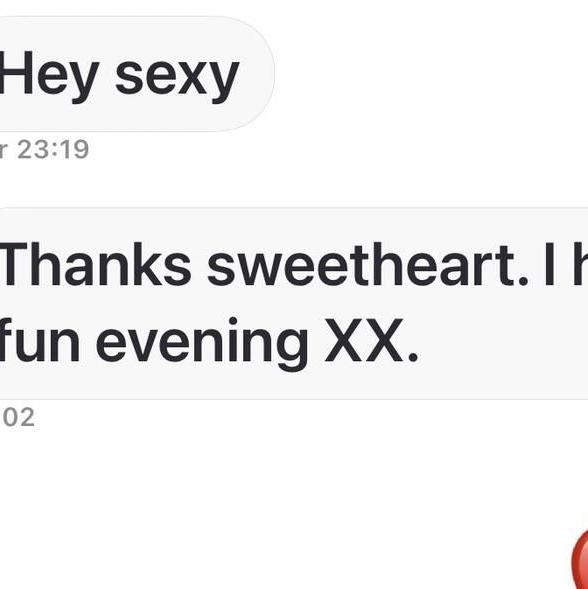
Task: Click the word "sexy" in first message
Action: (x=177, y=78)
